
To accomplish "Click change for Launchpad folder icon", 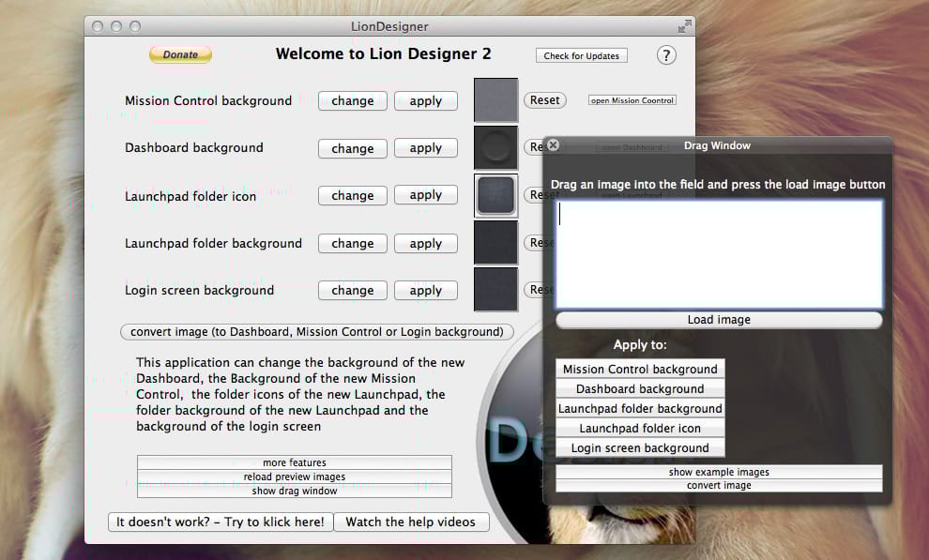I will point(353,195).
